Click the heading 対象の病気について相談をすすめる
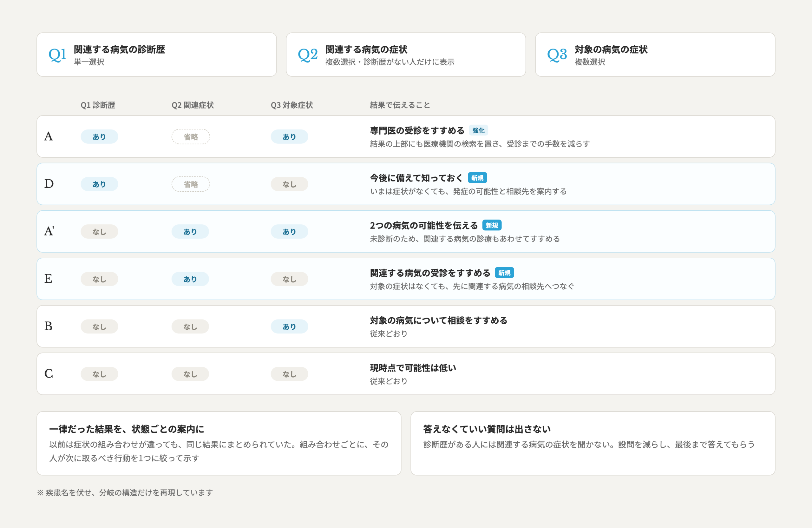 point(439,320)
